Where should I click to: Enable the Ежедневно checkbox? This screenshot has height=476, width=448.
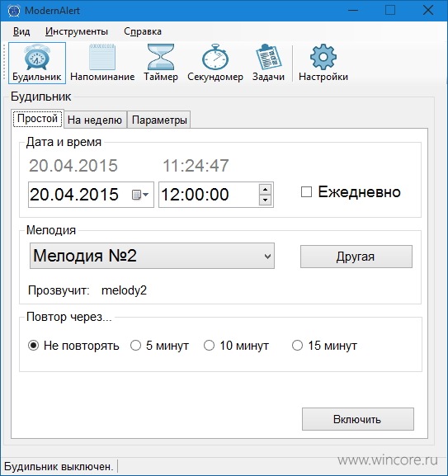[306, 192]
